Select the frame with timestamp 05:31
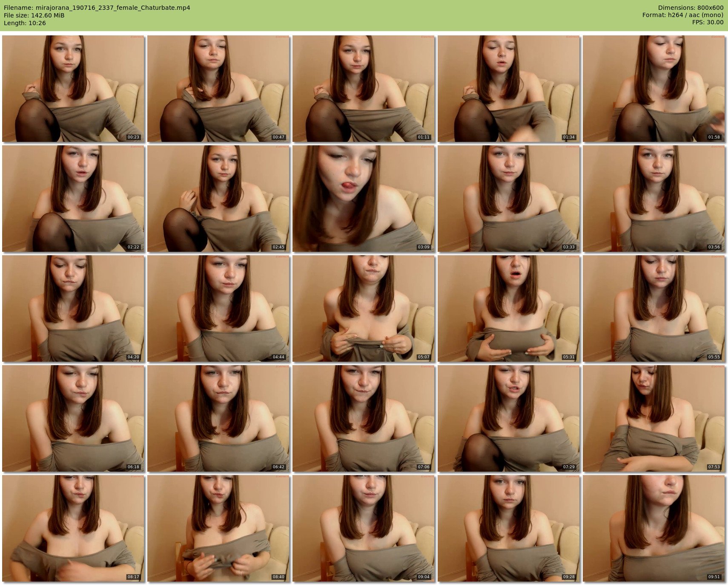 (x=509, y=308)
